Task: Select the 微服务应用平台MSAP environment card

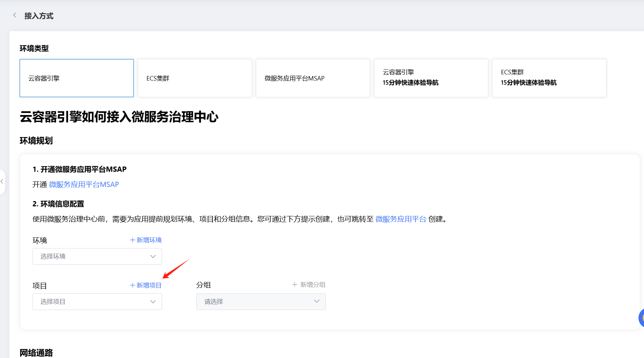Action: [x=313, y=78]
